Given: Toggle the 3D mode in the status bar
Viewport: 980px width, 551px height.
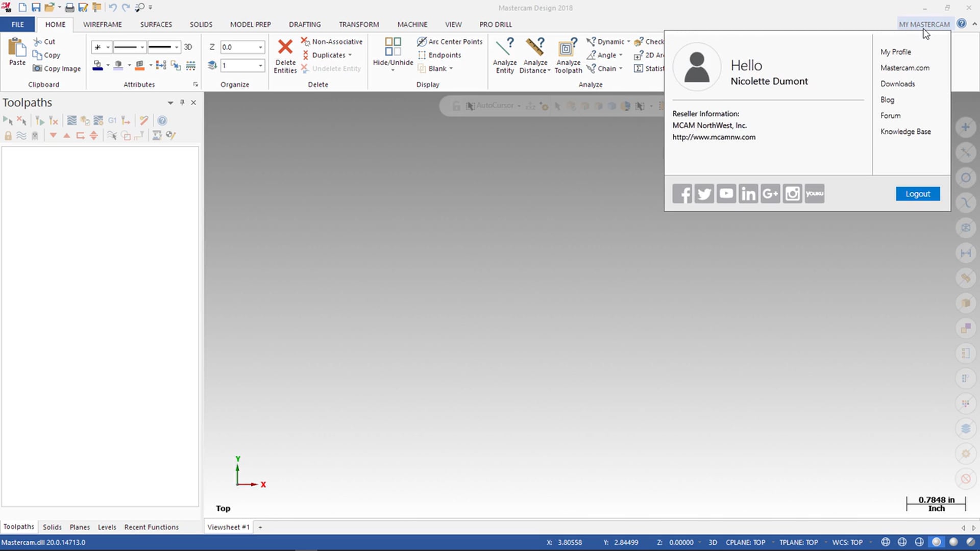Looking at the screenshot, I should click(x=713, y=542).
